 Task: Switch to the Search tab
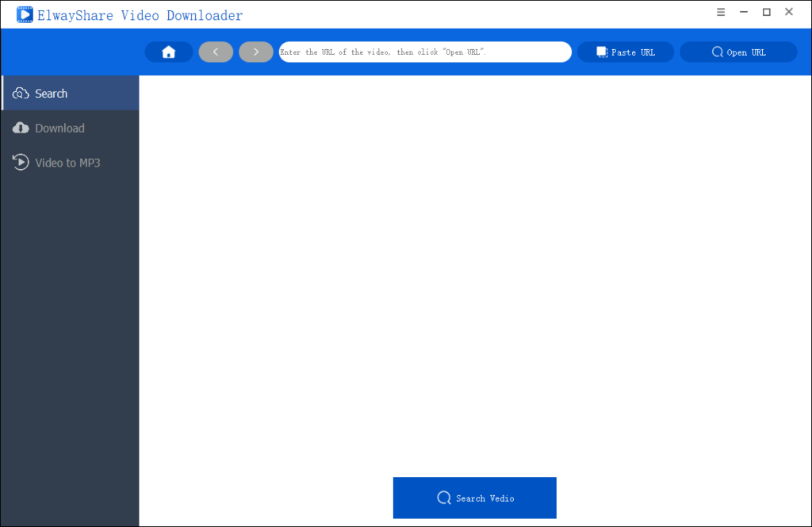[52, 94]
